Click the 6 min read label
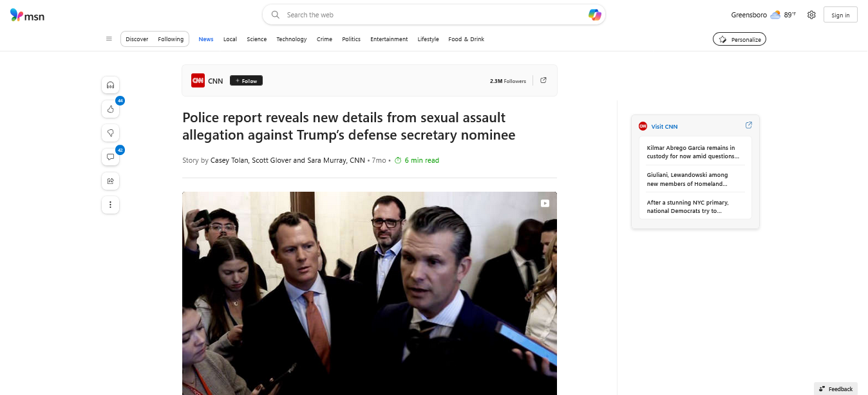 [417, 160]
